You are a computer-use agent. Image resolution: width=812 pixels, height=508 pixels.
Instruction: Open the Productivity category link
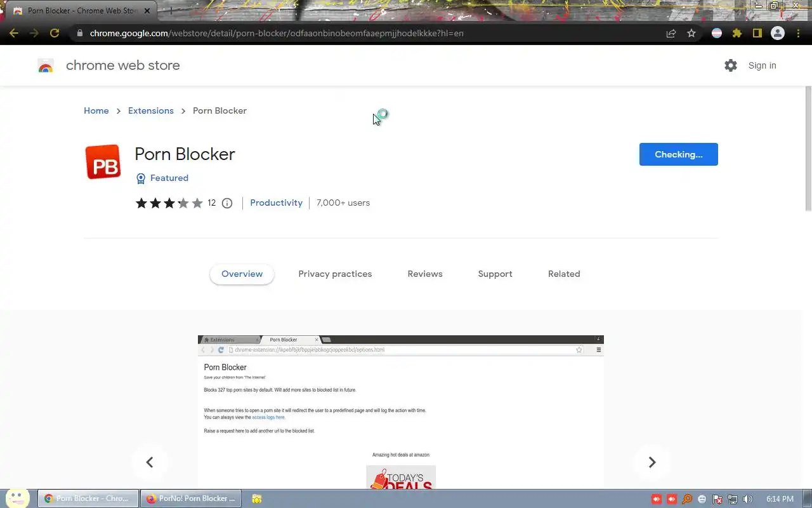276,203
